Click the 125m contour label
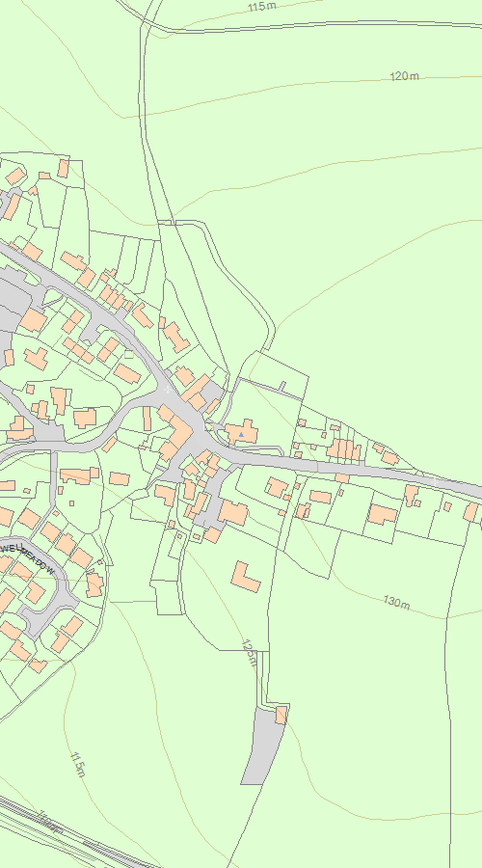The image size is (482, 868). tap(250, 653)
